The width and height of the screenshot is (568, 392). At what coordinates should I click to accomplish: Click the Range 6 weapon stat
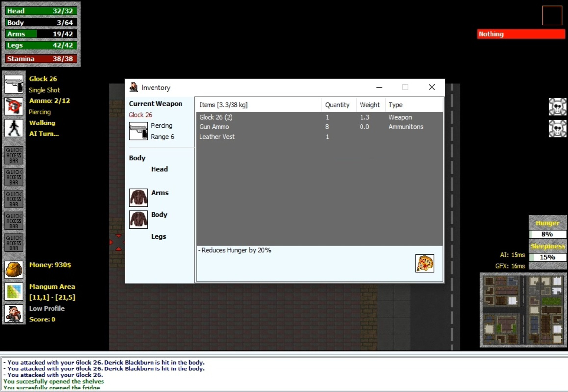(162, 137)
